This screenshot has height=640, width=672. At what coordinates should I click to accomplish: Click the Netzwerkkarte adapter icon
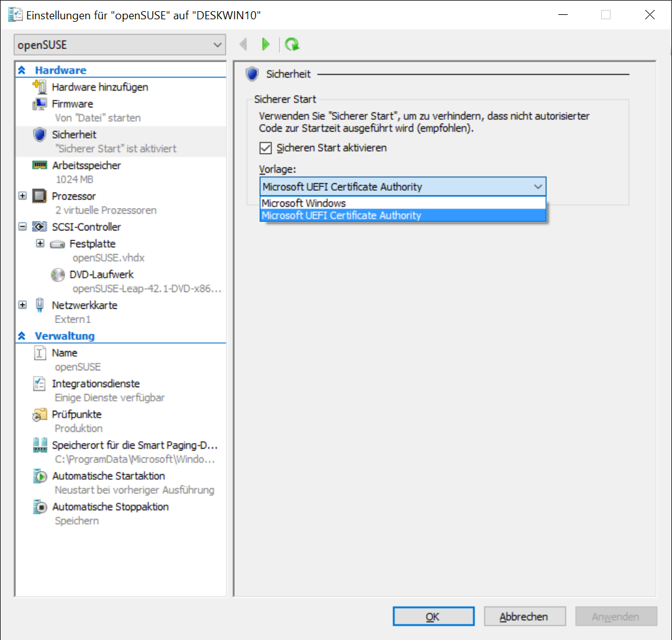pyautogui.click(x=40, y=305)
